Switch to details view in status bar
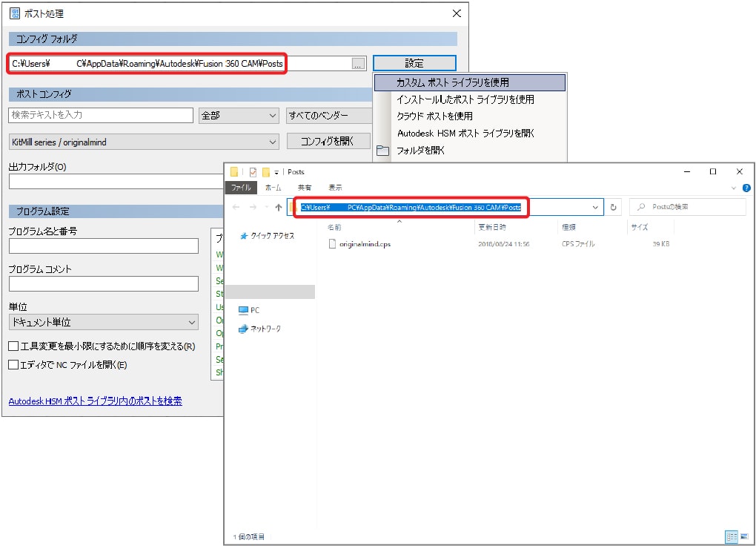This screenshot has height=546, width=756. [x=730, y=536]
